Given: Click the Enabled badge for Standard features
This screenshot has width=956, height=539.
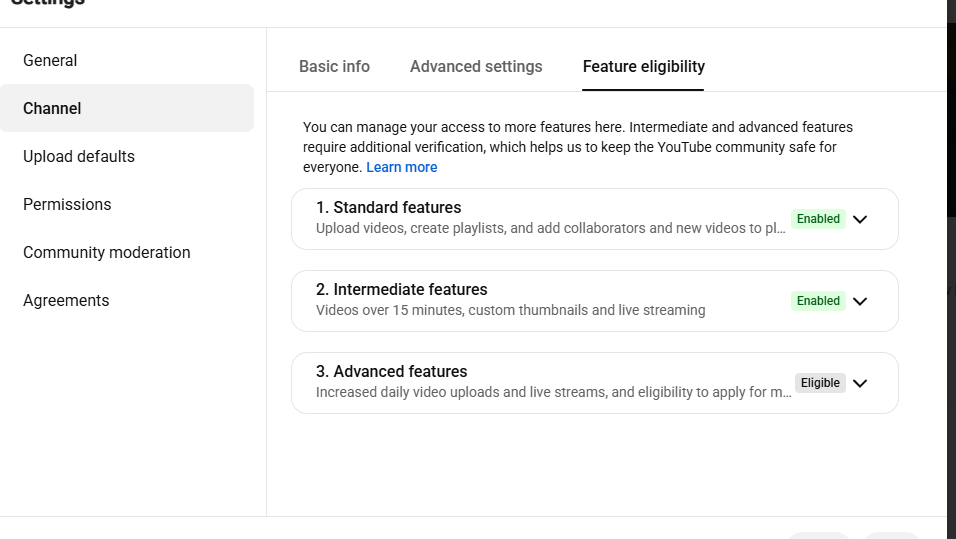Looking at the screenshot, I should (x=818, y=219).
